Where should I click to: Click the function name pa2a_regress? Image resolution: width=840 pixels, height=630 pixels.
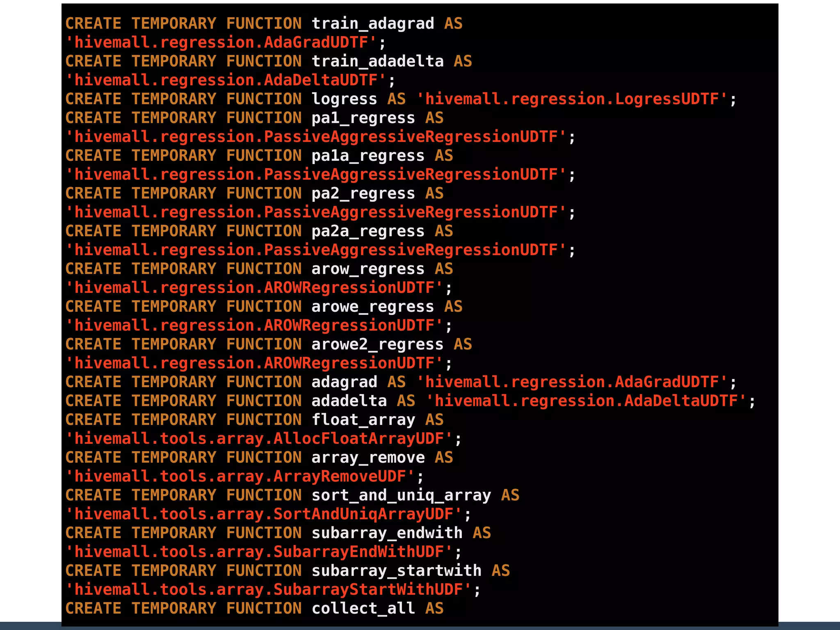pyautogui.click(x=368, y=231)
